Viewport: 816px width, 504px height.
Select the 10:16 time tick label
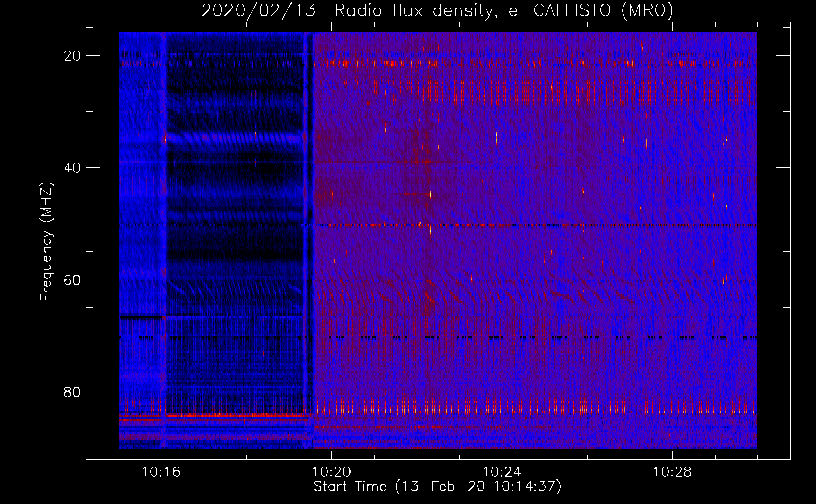(161, 472)
